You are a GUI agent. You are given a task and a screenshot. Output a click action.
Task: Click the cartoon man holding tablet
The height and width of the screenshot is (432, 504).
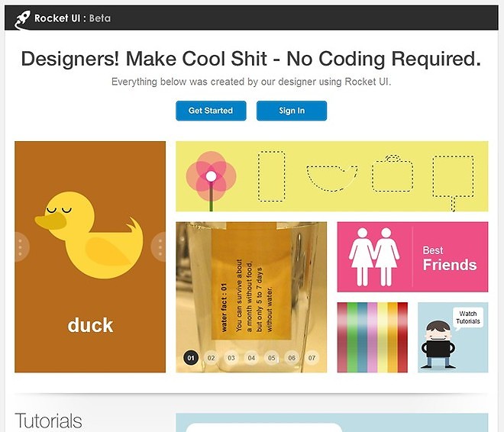pyautogui.click(x=438, y=344)
